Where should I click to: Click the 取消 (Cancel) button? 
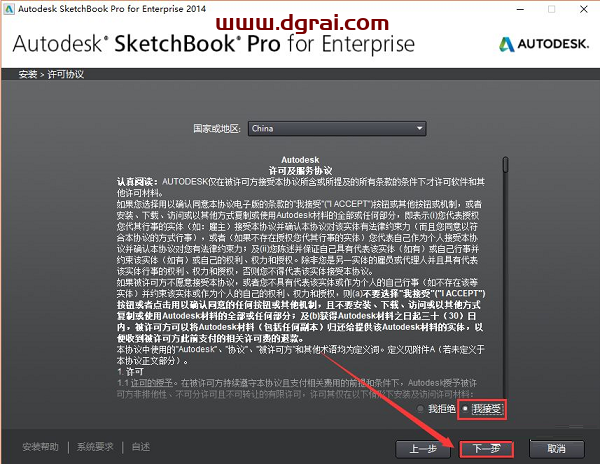click(557, 449)
